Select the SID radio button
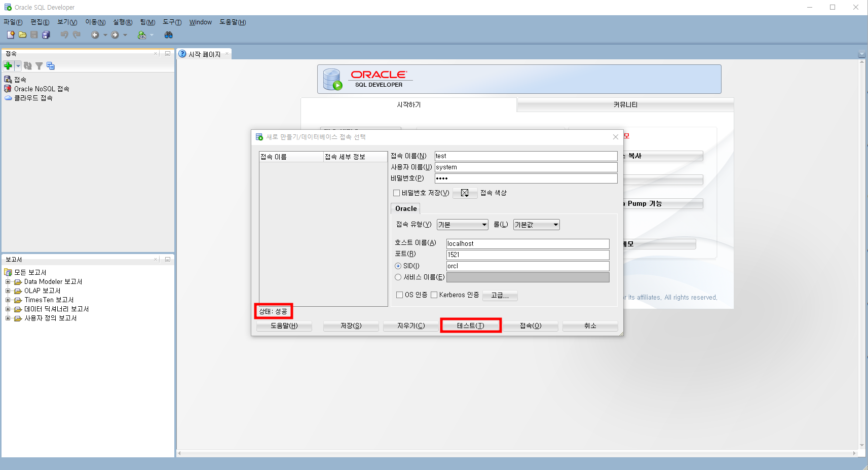 pos(398,266)
